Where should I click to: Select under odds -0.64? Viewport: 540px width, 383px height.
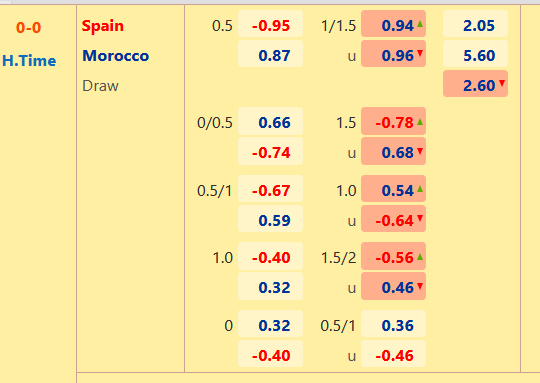393,219
